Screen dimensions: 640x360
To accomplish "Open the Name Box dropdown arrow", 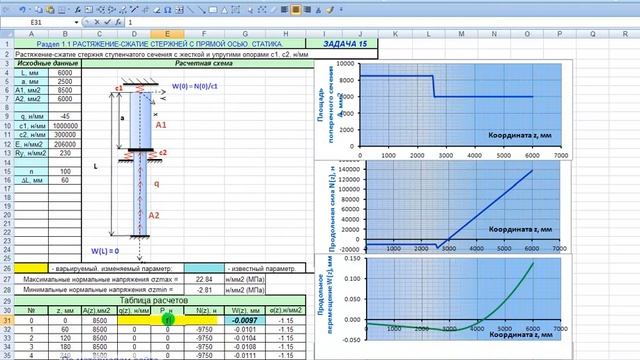I will pos(76,22).
